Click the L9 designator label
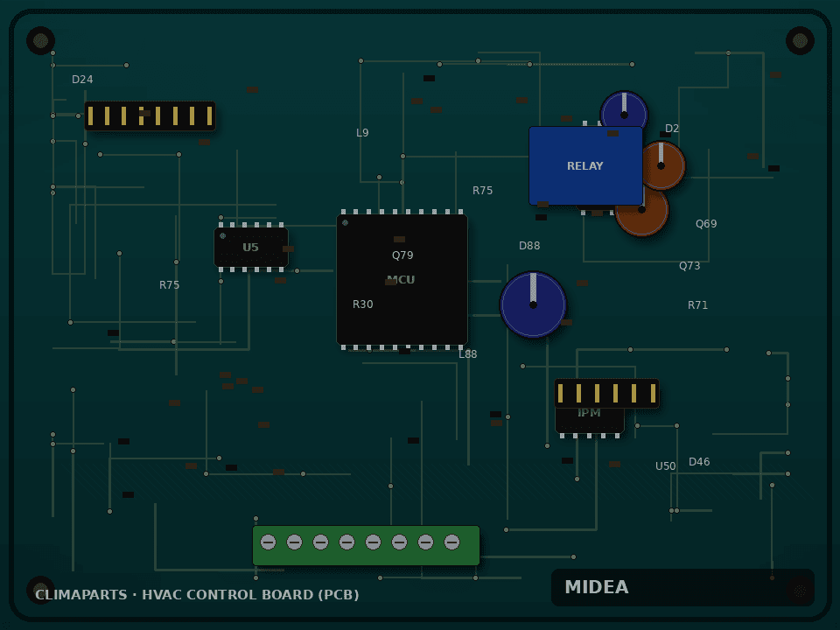Screen dimensions: 840x630 click(x=362, y=133)
